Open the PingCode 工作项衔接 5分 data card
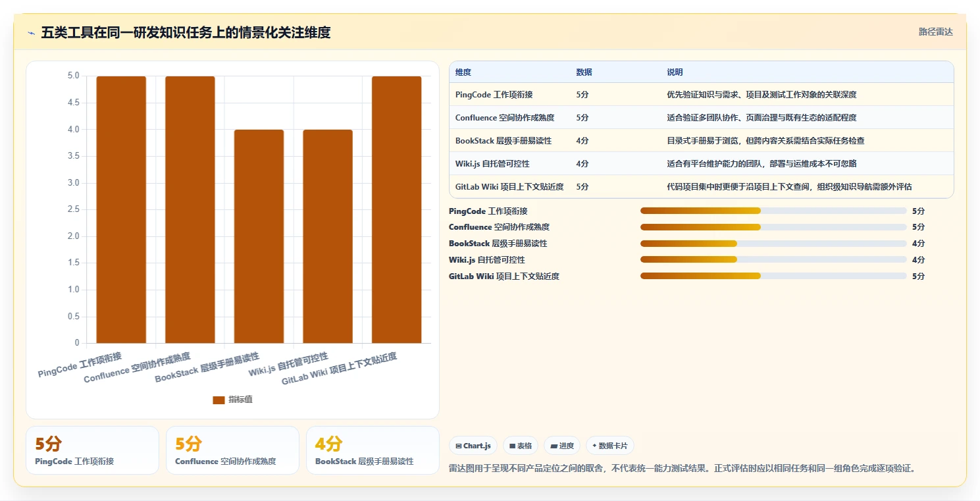The height and width of the screenshot is (501, 980). [93, 450]
